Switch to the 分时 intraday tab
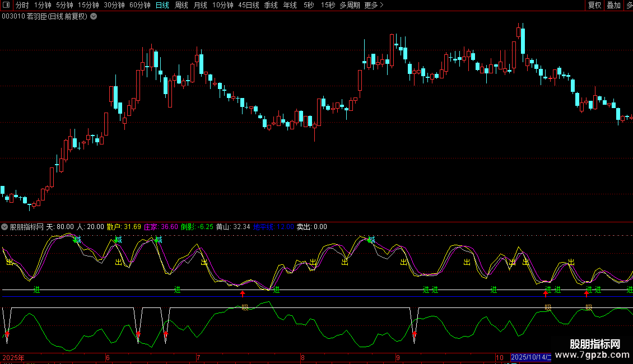This screenshot has height=364, width=633. click(x=22, y=6)
